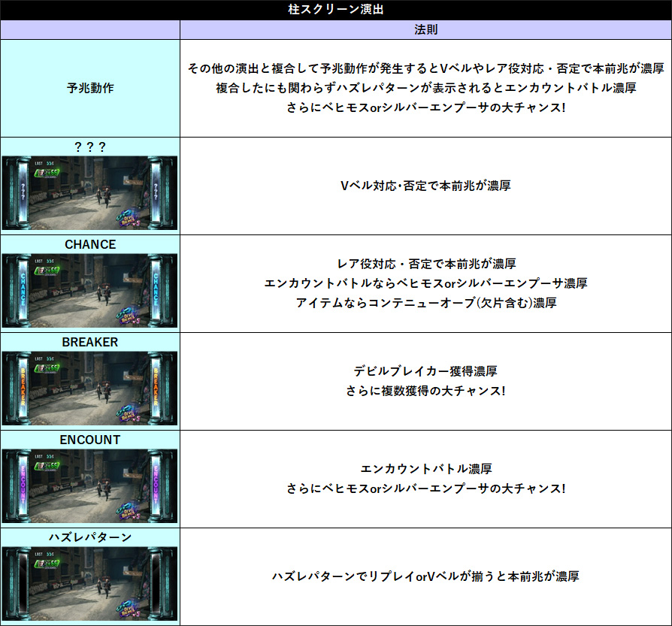
Task: Click text さらに複数獲得の大チャンス!
Action: point(425,391)
